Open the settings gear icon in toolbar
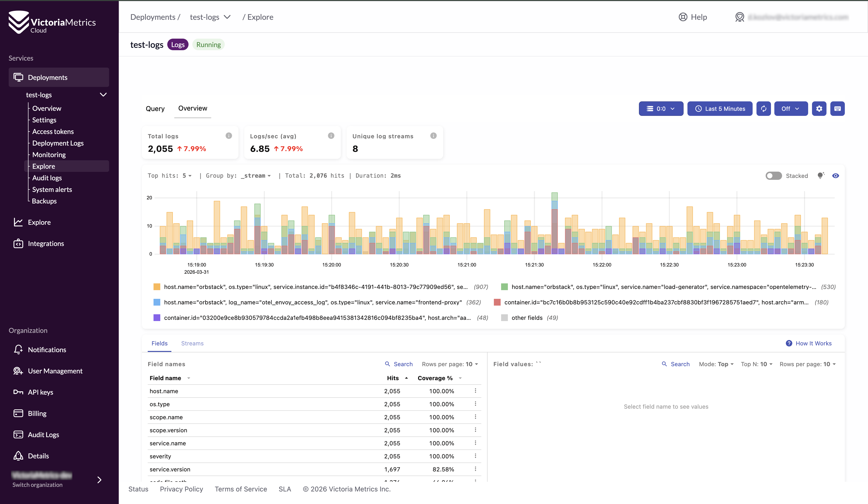Viewport: 868px width, 504px height. click(819, 109)
